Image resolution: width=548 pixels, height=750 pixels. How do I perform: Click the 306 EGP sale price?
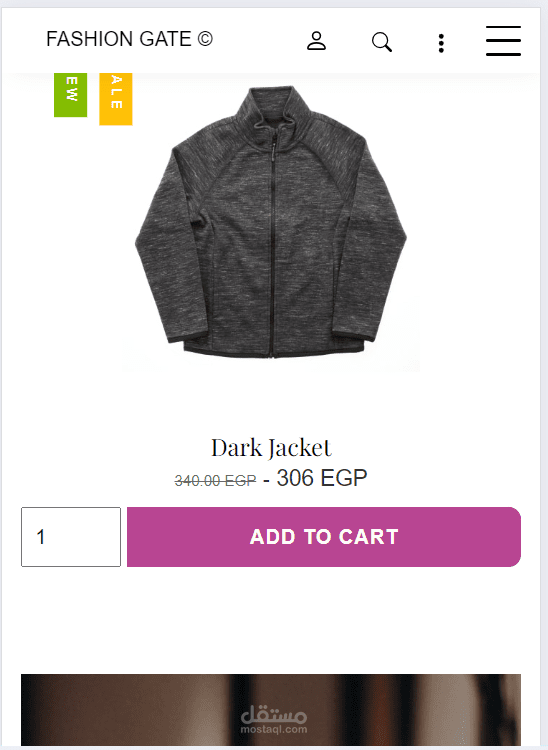point(322,478)
